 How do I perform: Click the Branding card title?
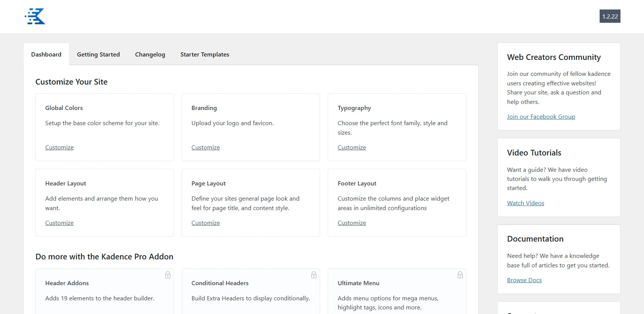204,108
